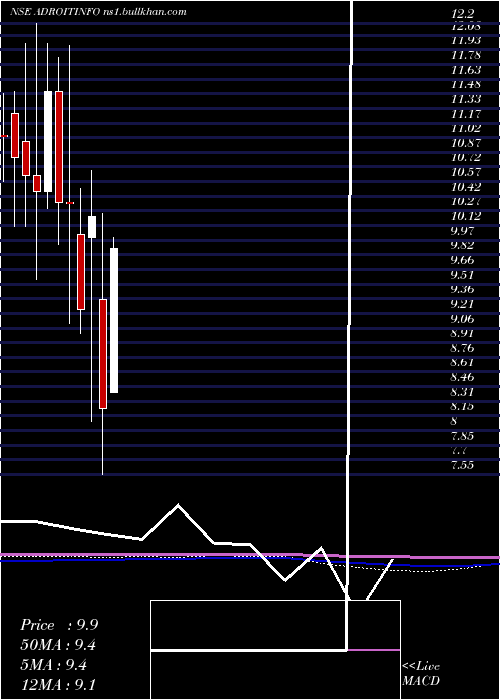Click the 10.42 axis value
This screenshot has height=700, width=500.
[466, 187]
